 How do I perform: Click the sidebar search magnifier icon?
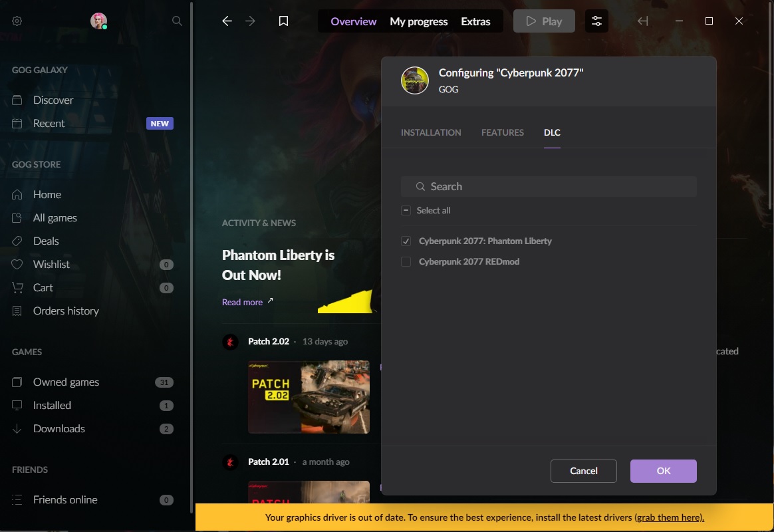click(177, 21)
